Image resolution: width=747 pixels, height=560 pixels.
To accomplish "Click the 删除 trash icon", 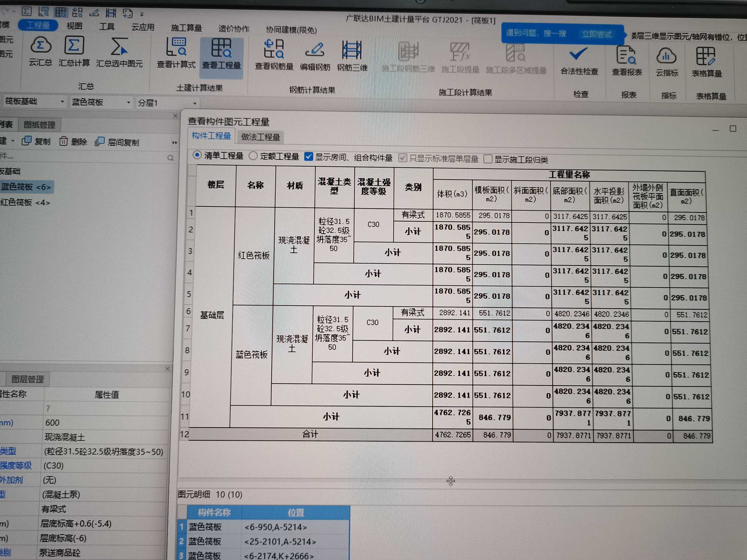I will (64, 141).
